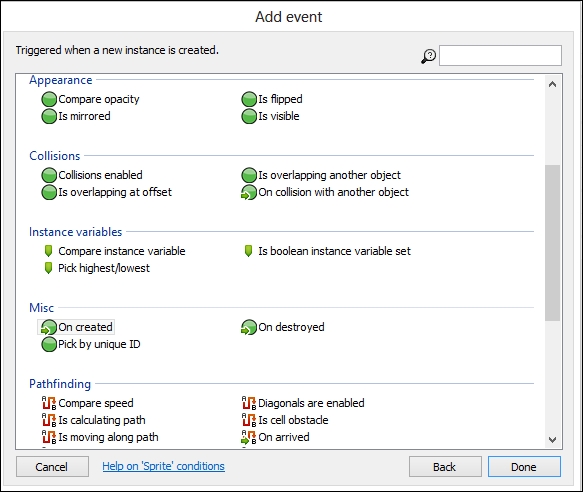Select the Is overlapping at offset condition
The width and height of the screenshot is (583, 492).
click(107, 192)
